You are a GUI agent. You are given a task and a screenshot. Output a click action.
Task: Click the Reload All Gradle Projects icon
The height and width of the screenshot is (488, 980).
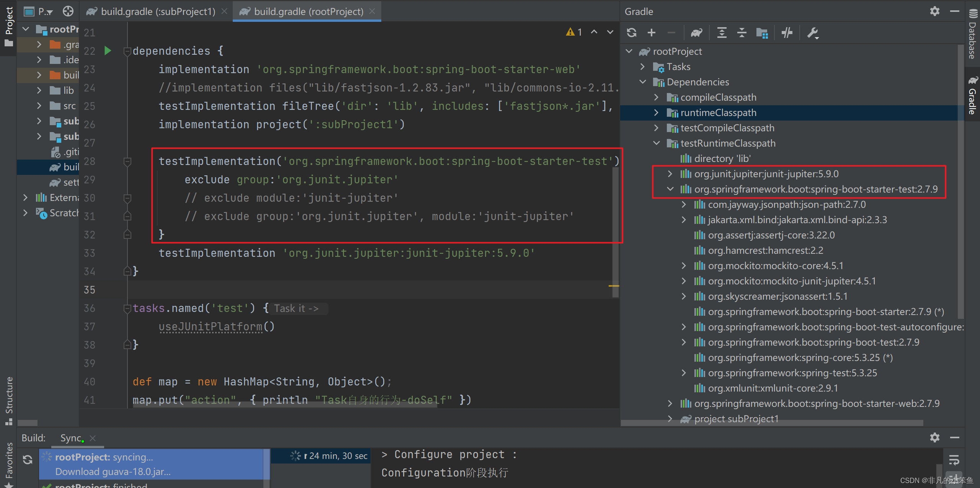(x=632, y=33)
